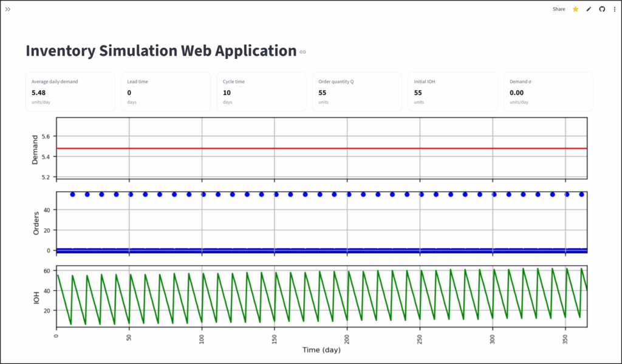Select the Average daily demand metric card

70,92
